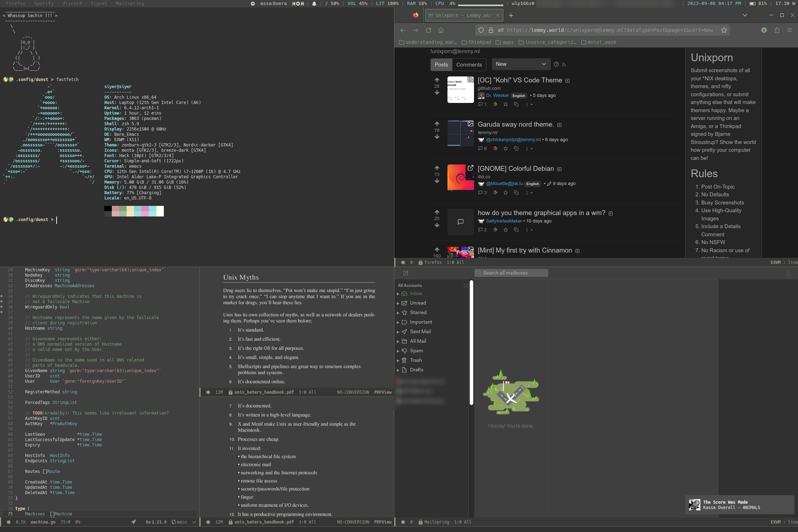Save the Kohi VS Code post with star
798x532 pixels.
(x=505, y=104)
